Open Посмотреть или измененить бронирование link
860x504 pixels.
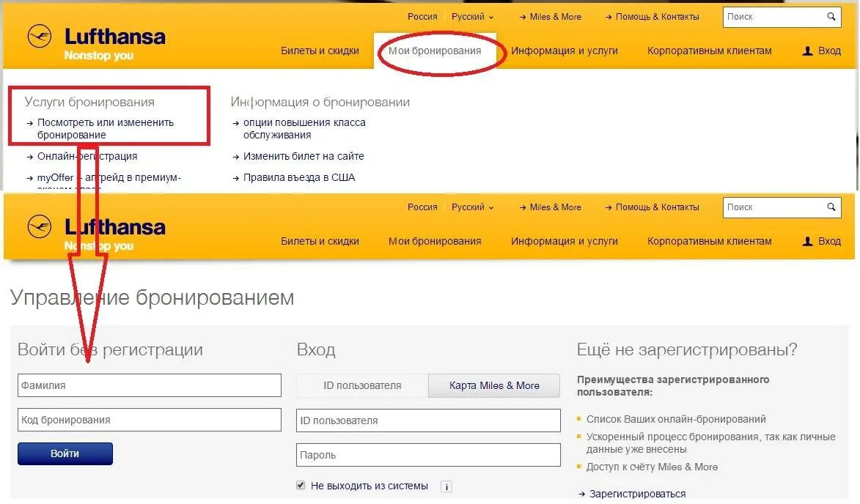coord(106,129)
